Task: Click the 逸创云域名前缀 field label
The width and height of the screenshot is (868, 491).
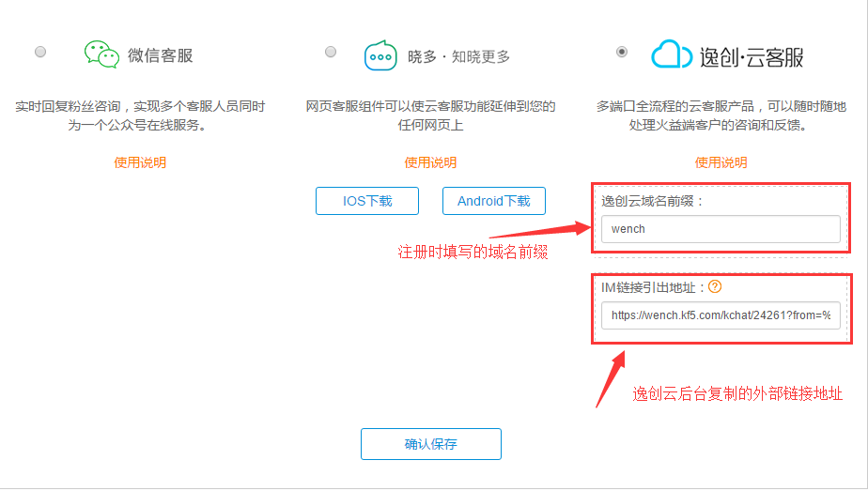Action: [x=652, y=201]
